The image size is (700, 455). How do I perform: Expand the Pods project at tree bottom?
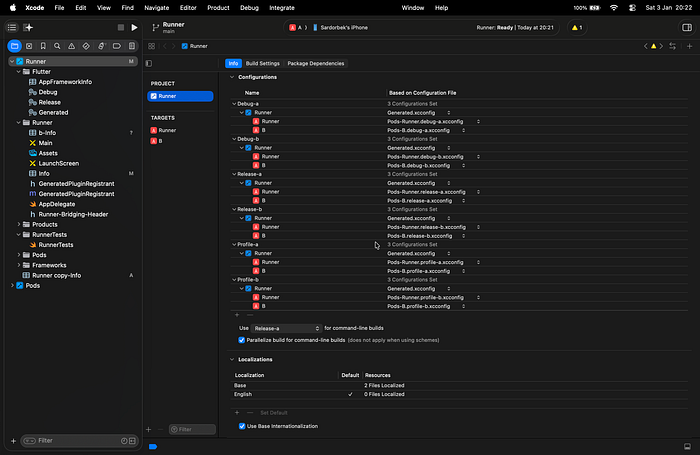click(x=12, y=286)
